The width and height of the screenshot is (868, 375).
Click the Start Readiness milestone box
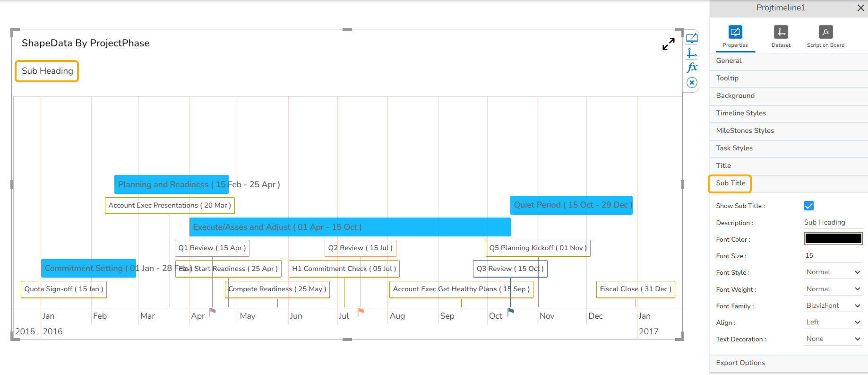pos(228,269)
